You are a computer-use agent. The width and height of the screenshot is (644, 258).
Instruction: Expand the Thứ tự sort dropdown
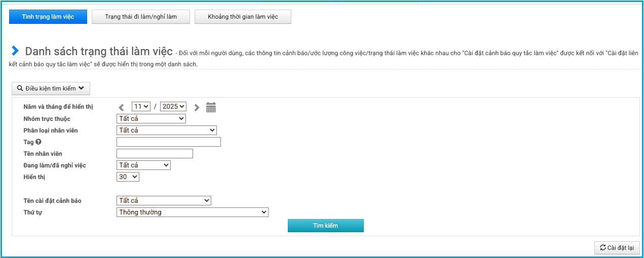(x=192, y=212)
